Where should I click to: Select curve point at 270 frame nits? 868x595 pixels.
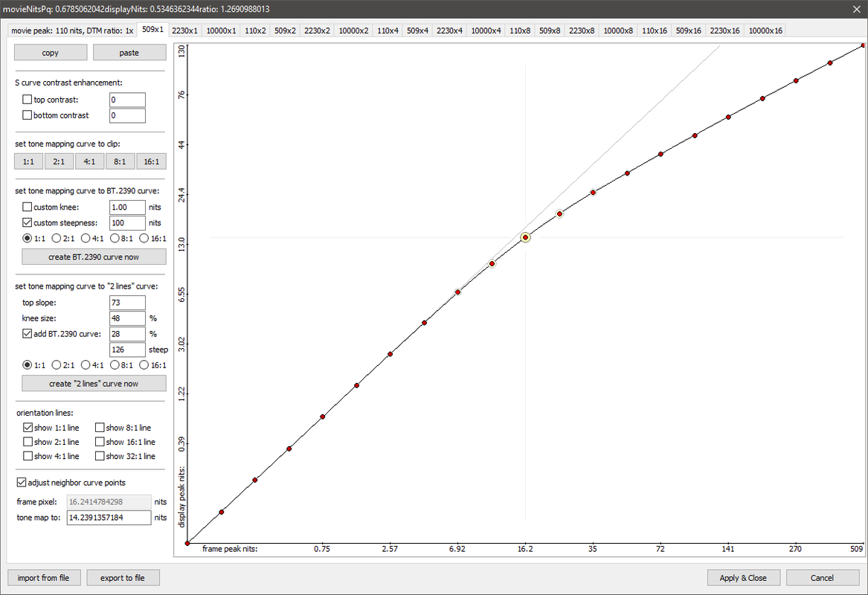tap(796, 81)
